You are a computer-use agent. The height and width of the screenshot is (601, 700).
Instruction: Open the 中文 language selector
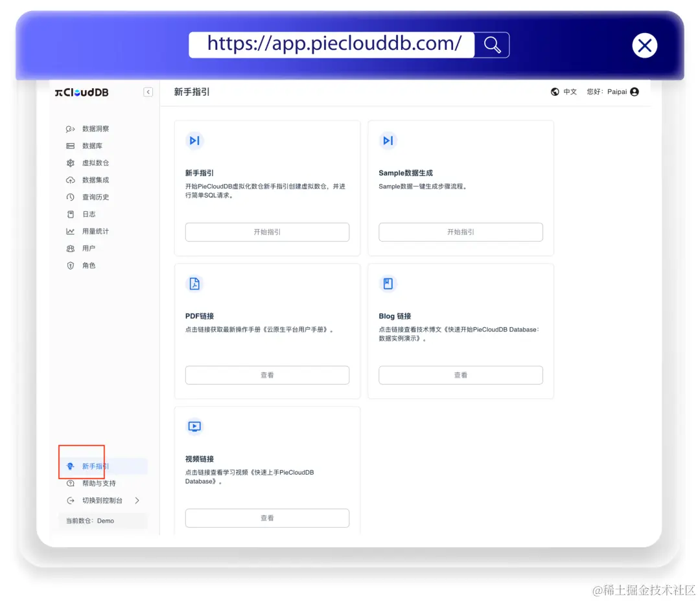[x=570, y=91]
